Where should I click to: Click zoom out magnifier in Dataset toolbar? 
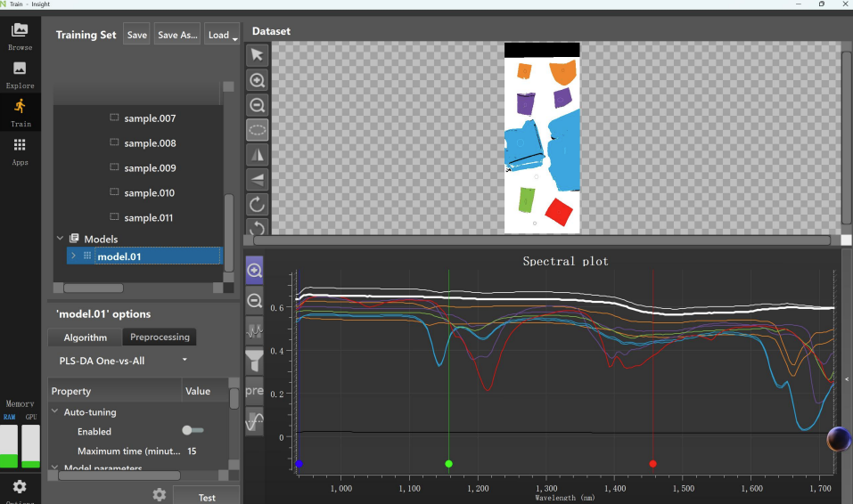click(x=257, y=105)
